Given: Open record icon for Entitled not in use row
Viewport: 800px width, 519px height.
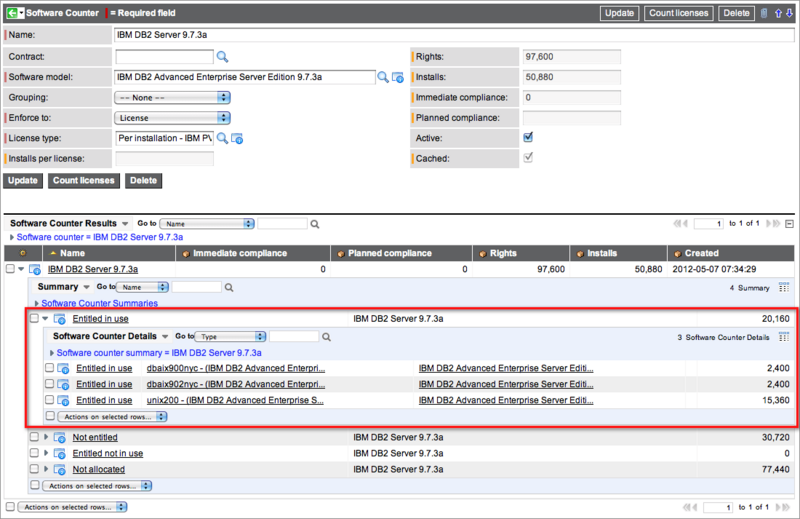Looking at the screenshot, I should 60,454.
